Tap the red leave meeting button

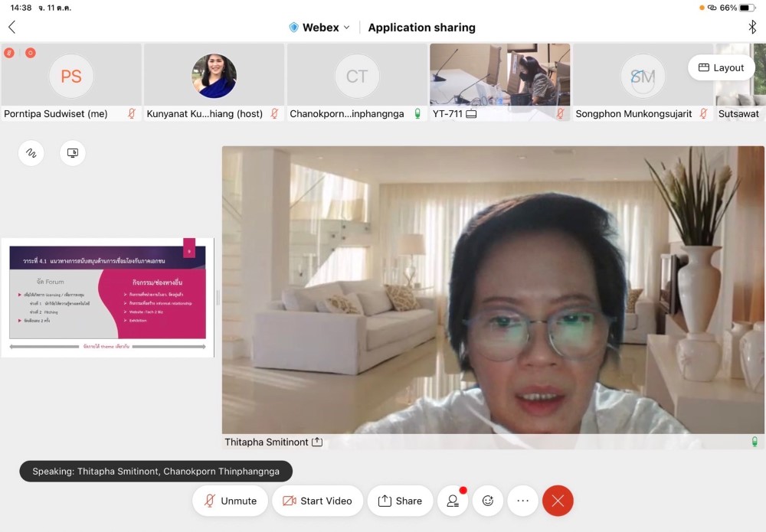point(558,501)
